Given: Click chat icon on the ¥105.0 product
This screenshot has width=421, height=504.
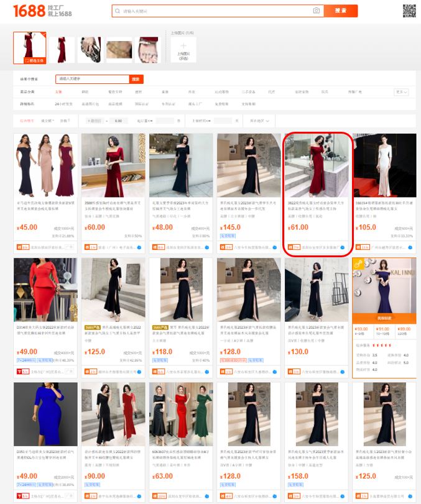Looking at the screenshot, I should pos(410,247).
